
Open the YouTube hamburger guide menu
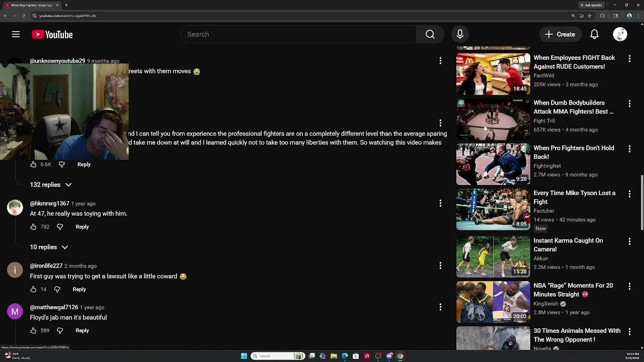[x=16, y=34]
